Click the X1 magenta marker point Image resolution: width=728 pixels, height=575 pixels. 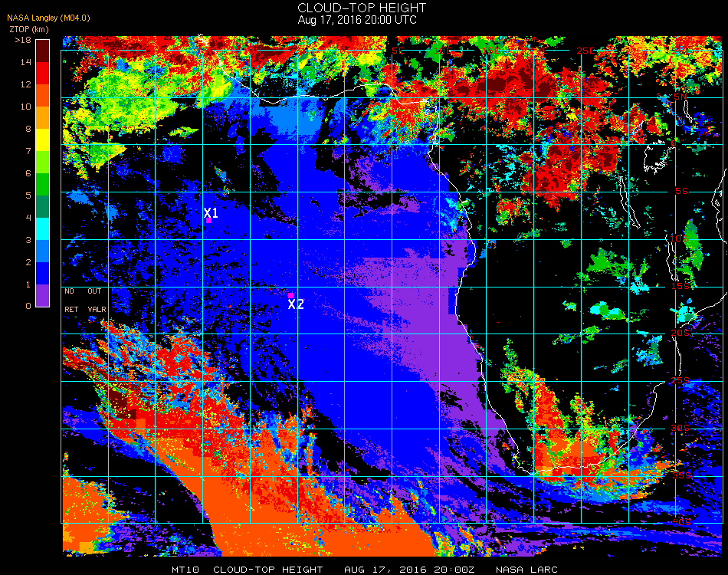tap(209, 221)
